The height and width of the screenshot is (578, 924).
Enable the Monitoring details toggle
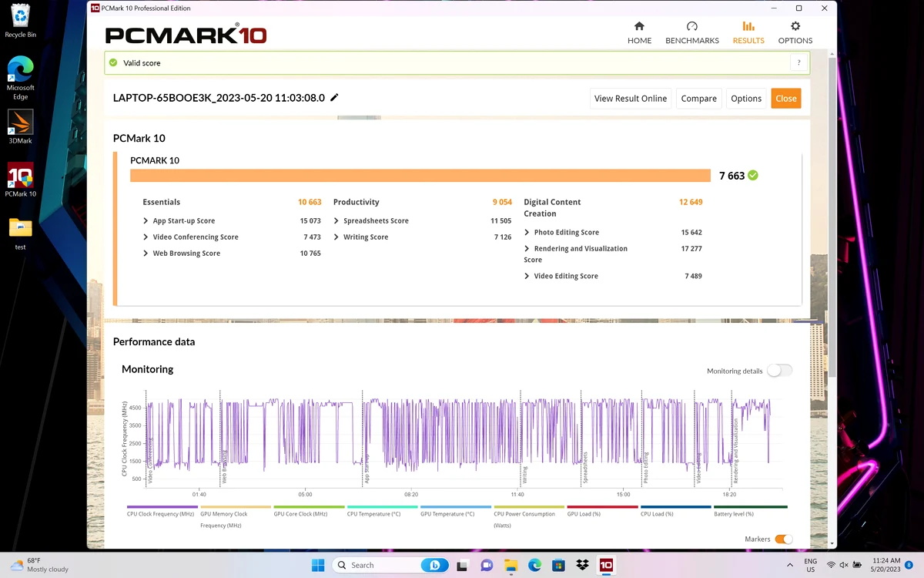pyautogui.click(x=779, y=371)
